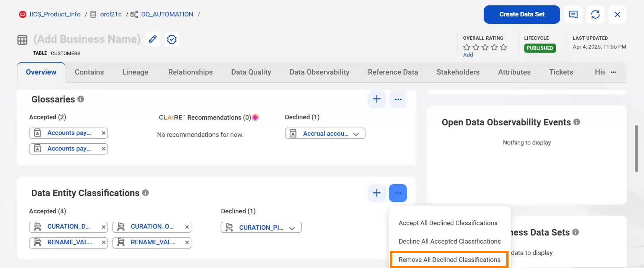This screenshot has height=268, width=644.
Task: Open the declined CURATION_PI... classification
Action: (261, 227)
